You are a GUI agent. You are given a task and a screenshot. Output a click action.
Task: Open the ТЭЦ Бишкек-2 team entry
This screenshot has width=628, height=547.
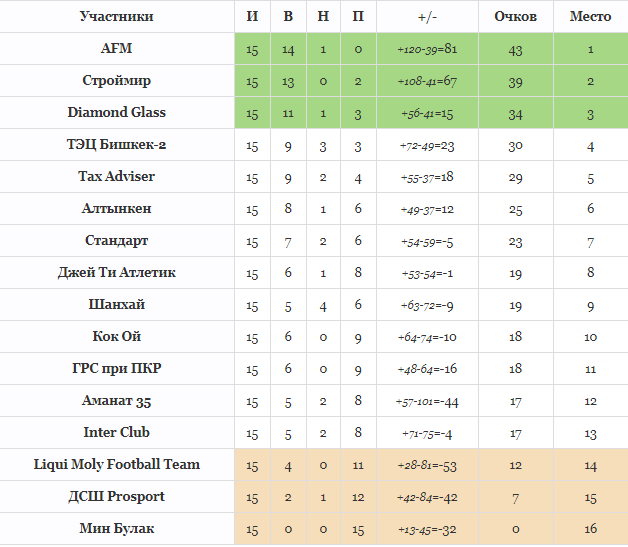pos(117,145)
